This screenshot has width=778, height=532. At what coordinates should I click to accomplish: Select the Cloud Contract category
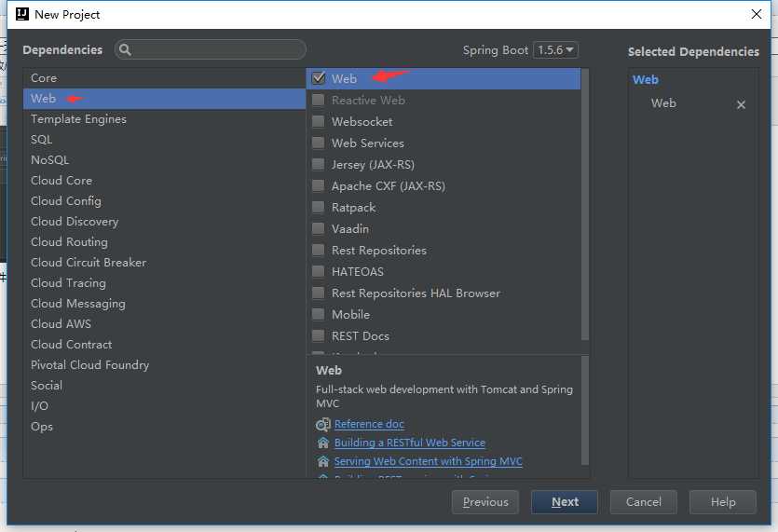[x=164, y=344]
